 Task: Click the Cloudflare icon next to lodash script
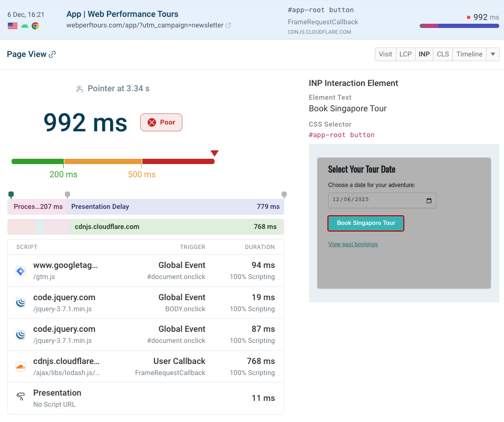[x=20, y=366]
